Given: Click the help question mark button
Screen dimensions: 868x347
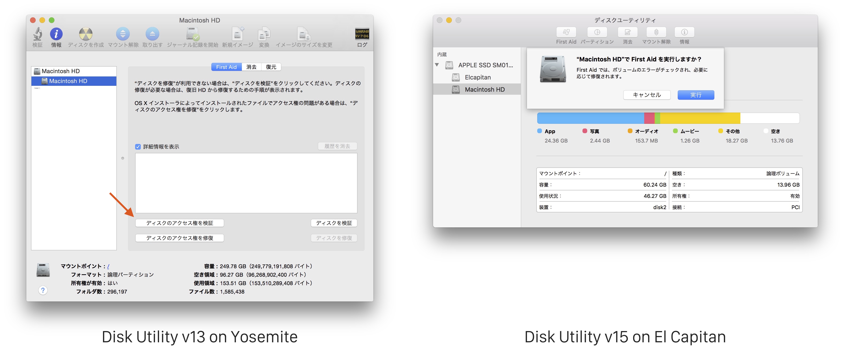Looking at the screenshot, I should (43, 290).
